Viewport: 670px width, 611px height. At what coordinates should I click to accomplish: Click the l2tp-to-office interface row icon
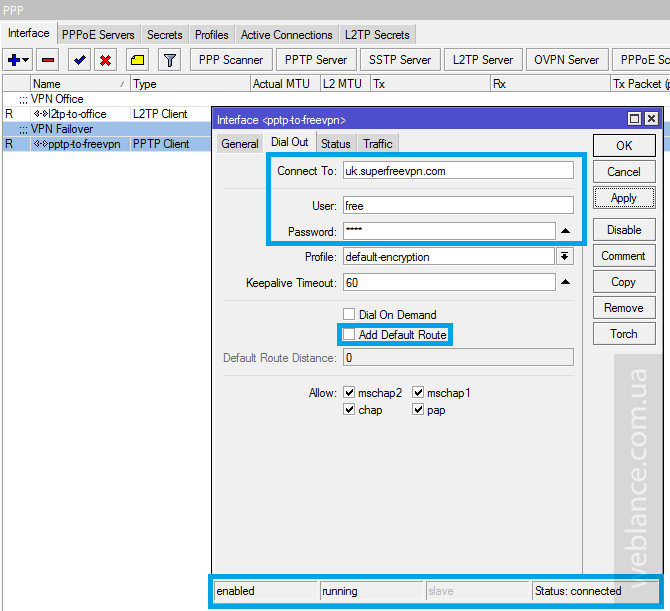coord(41,114)
